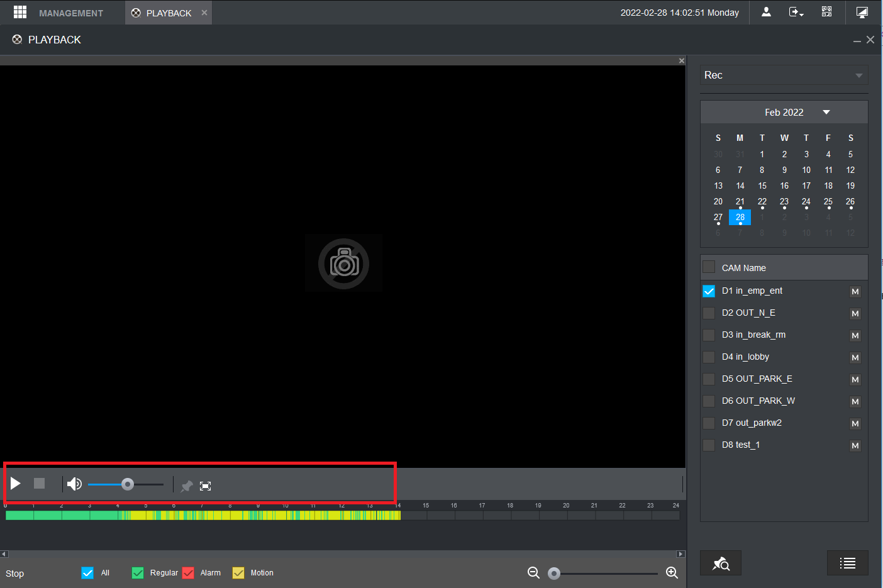Open the user account icon
This screenshot has height=588, width=883.
coord(766,12)
